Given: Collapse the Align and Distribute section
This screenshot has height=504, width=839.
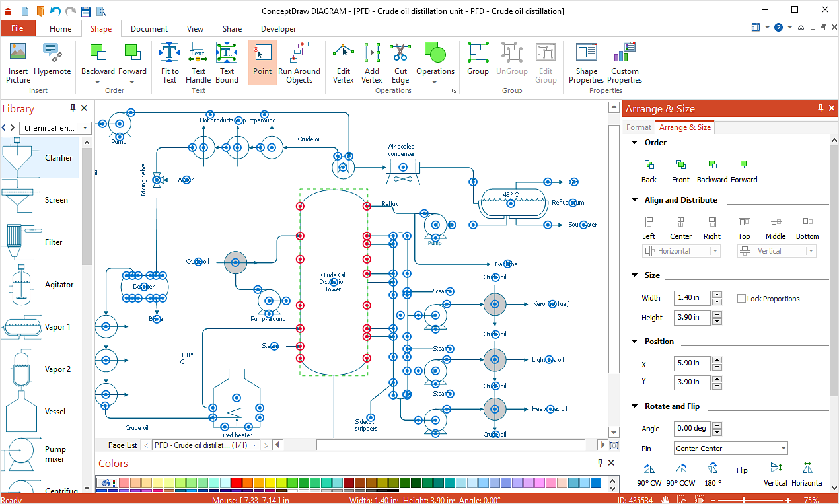Looking at the screenshot, I should point(635,200).
